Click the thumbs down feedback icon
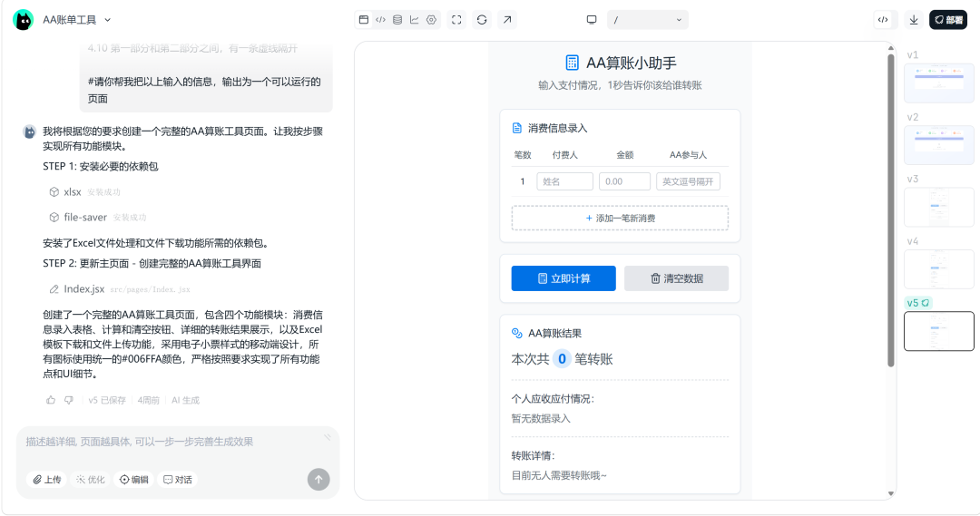This screenshot has height=516, width=980. [x=68, y=400]
